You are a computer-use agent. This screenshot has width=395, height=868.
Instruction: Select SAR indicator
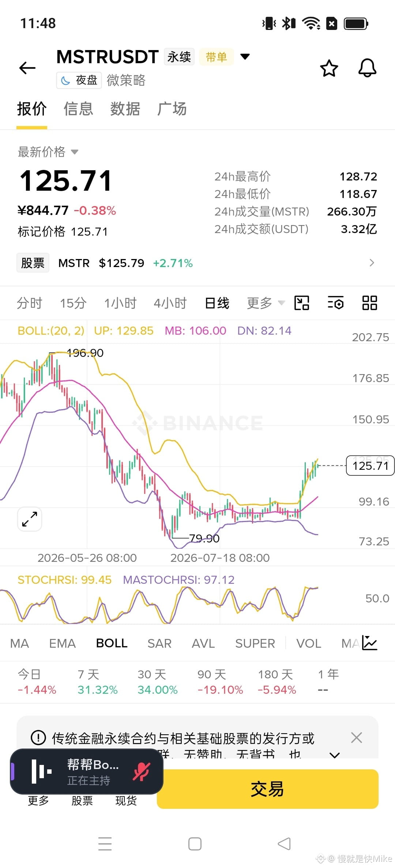(x=159, y=643)
